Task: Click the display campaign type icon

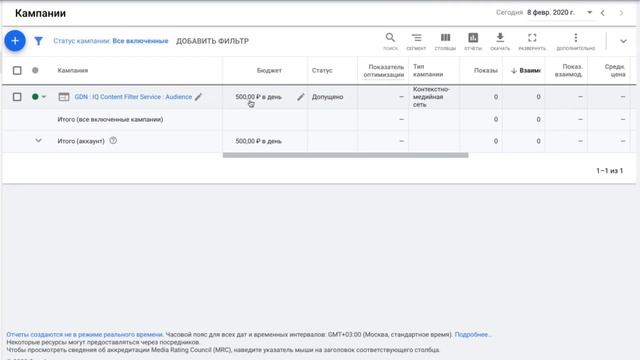Action: (64, 97)
